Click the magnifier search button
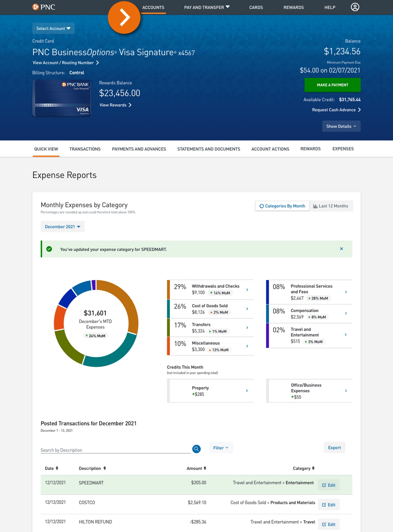Viewport: 393px width, 532px height. click(x=196, y=449)
